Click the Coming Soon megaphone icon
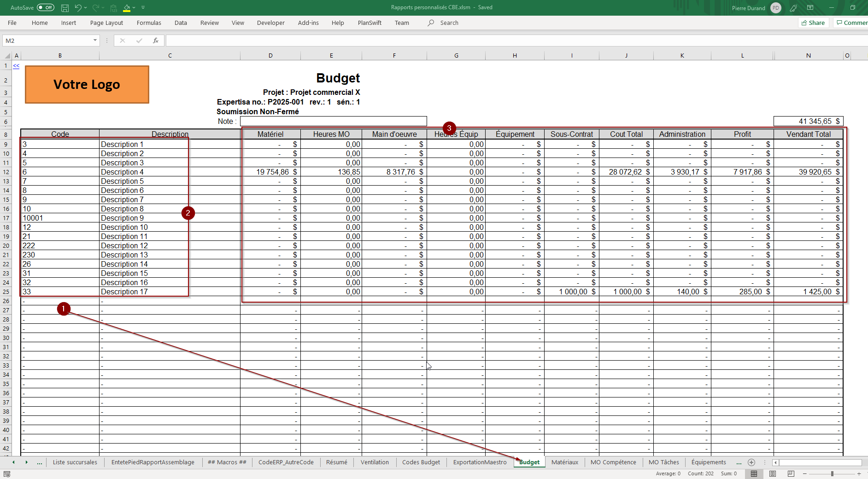Screen dimensions: 868x479 pyautogui.click(x=793, y=8)
